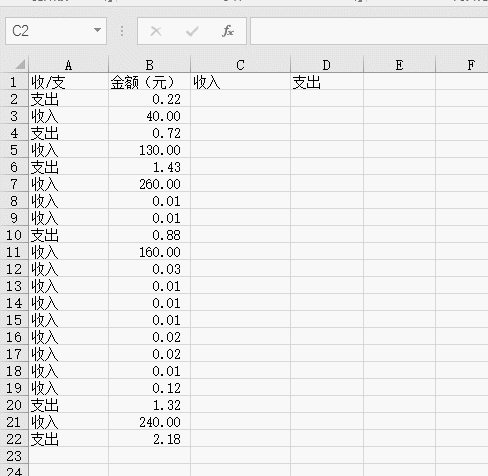Click cell B1 labeled 金额（元）
Image resolution: width=488 pixels, height=476 pixels.
149,82
